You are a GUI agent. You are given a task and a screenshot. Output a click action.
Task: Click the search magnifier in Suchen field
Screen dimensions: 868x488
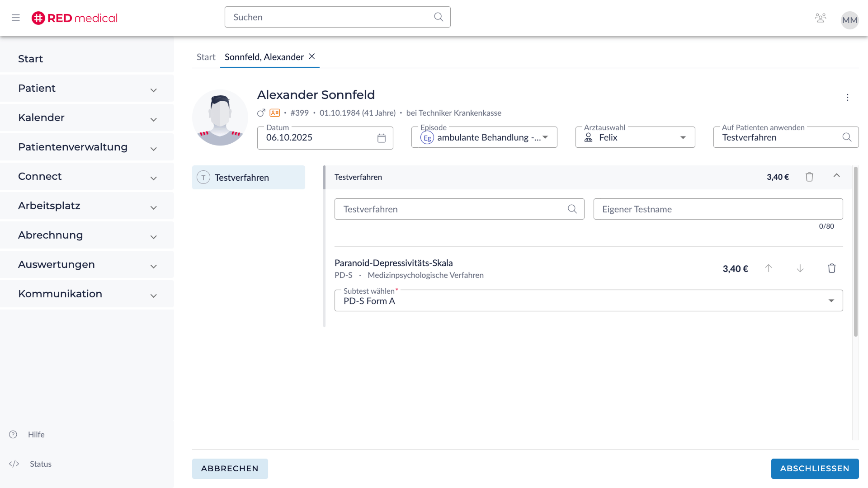tap(438, 17)
